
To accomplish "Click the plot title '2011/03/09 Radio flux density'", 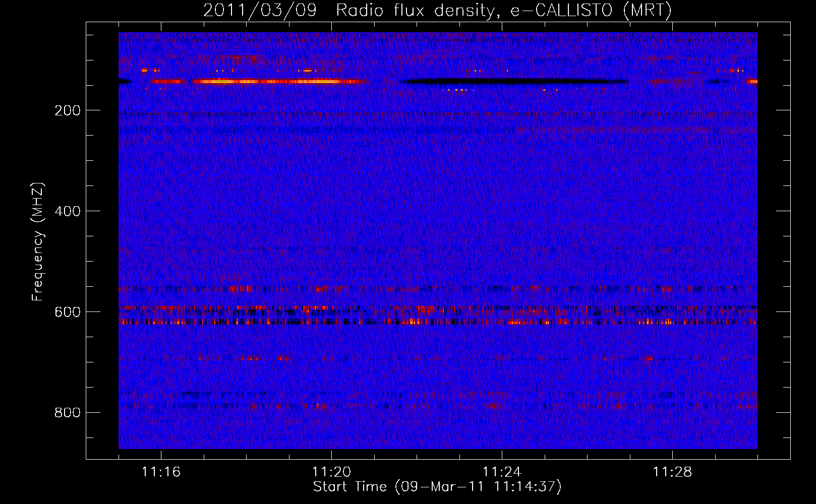I will coord(437,10).
